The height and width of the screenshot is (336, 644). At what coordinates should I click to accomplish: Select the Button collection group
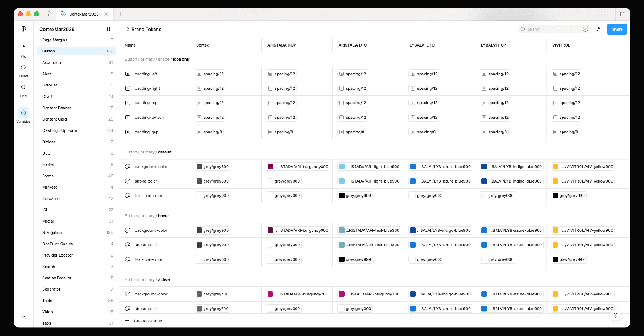(x=76, y=51)
